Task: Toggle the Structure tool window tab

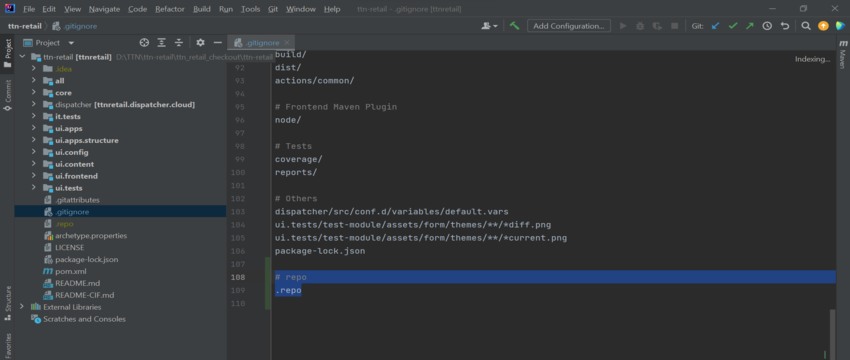Action: (8, 298)
